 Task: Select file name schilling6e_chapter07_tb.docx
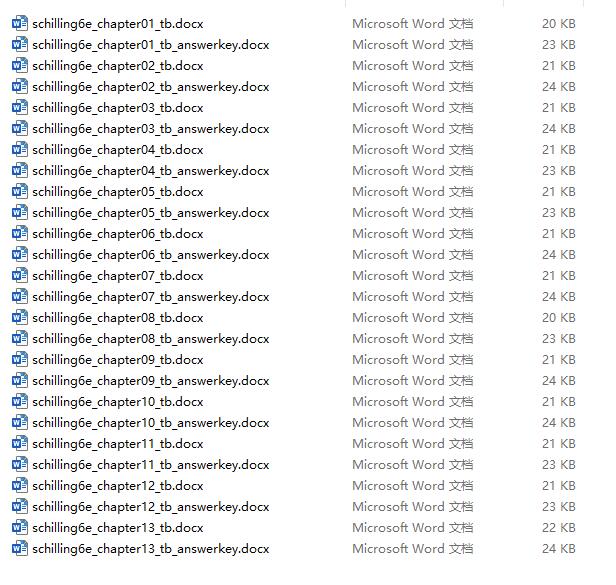coord(118,276)
